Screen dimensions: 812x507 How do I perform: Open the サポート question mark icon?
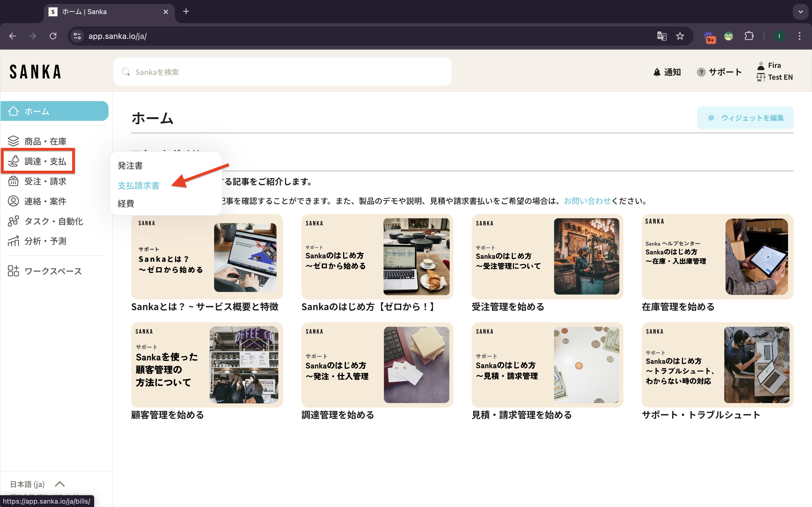click(x=701, y=72)
